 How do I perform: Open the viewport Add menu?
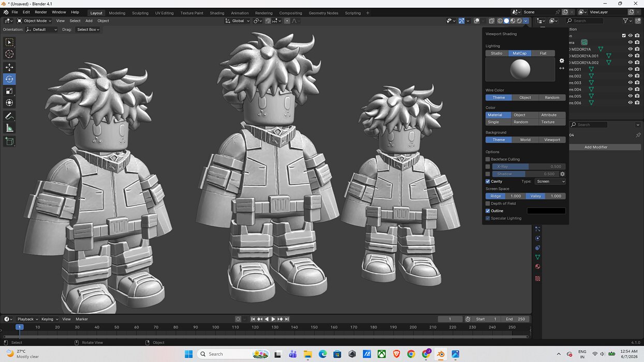point(89,21)
